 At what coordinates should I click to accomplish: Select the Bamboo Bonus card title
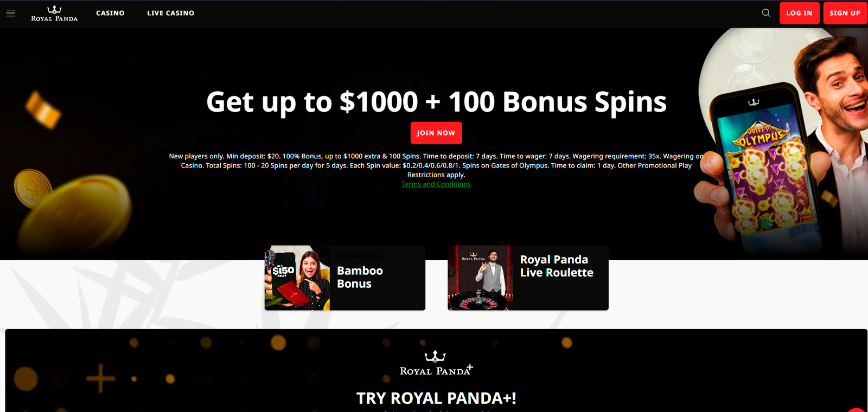pos(360,277)
